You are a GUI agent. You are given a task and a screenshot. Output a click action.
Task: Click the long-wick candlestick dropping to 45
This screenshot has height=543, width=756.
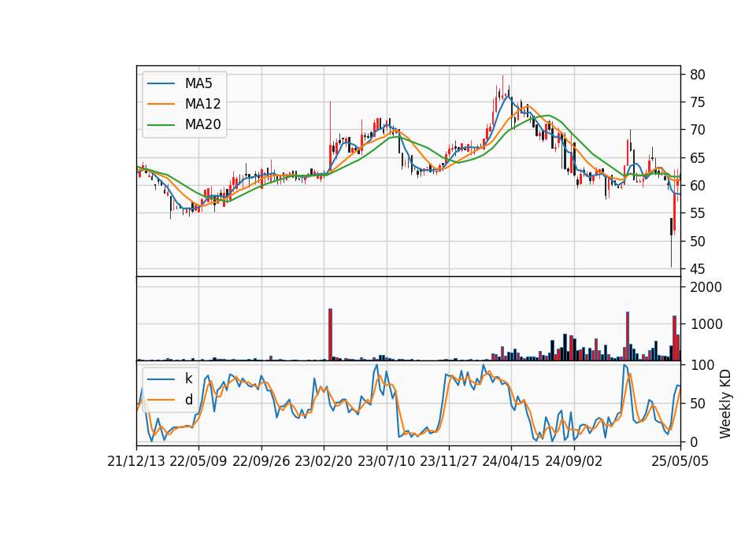coord(671,243)
